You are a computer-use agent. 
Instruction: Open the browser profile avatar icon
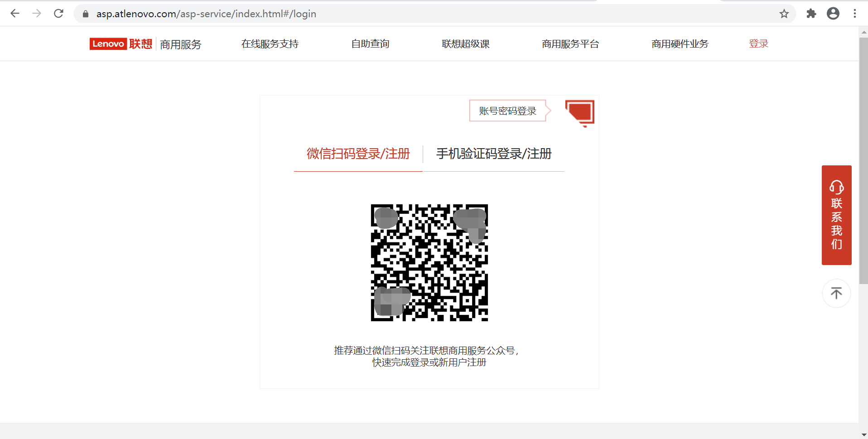pyautogui.click(x=833, y=14)
